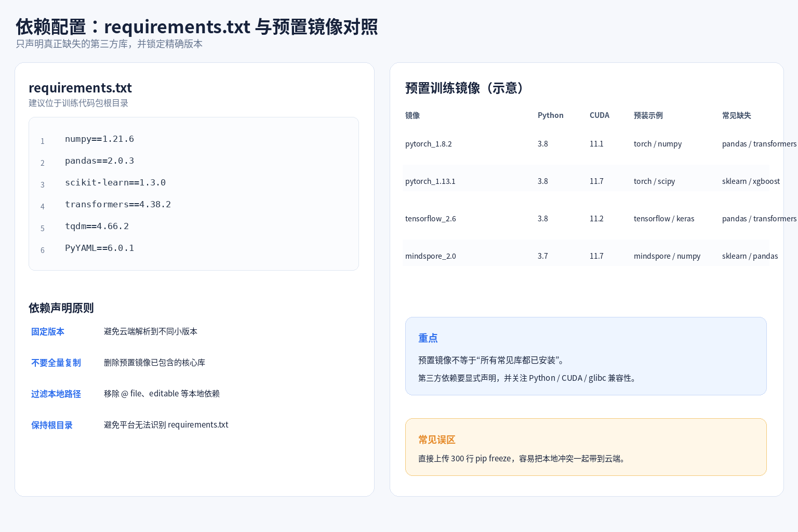This screenshot has width=798, height=532.
Task: Click the sklearn / xgboost missing cell
Action: (x=751, y=181)
